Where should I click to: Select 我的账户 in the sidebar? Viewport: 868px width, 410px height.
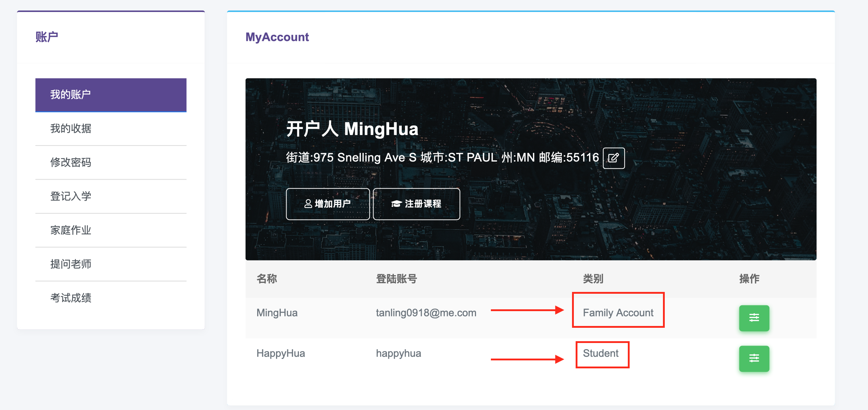(111, 95)
